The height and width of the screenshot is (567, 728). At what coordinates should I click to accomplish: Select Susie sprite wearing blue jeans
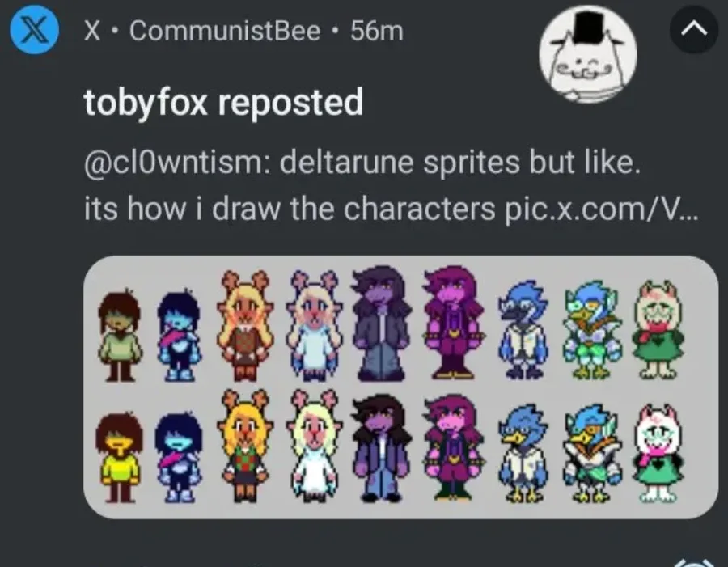pyautogui.click(x=379, y=448)
